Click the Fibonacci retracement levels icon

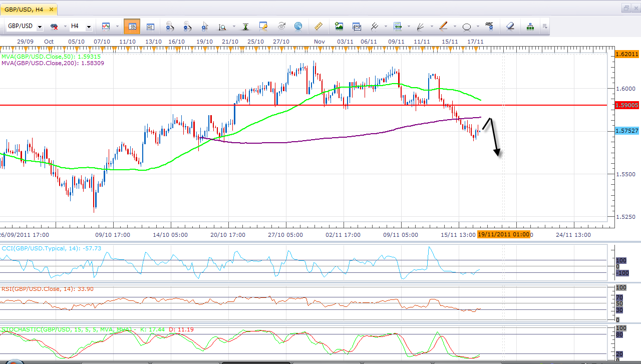[x=398, y=26]
